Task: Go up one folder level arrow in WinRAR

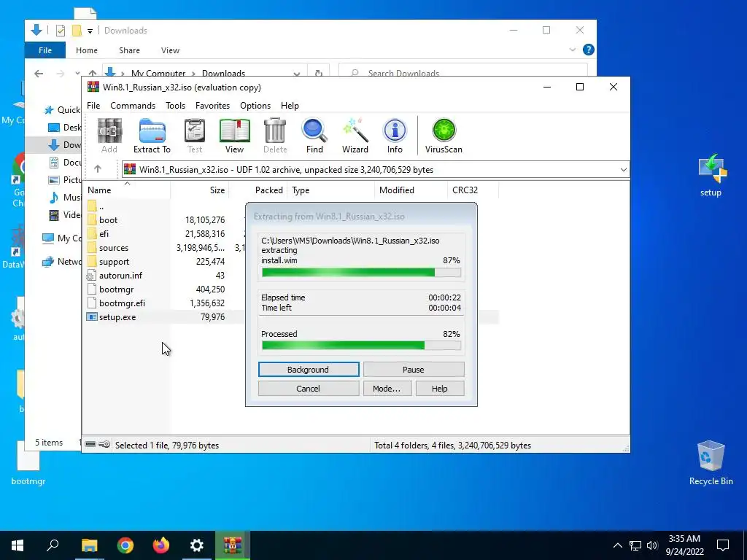Action: [98, 169]
